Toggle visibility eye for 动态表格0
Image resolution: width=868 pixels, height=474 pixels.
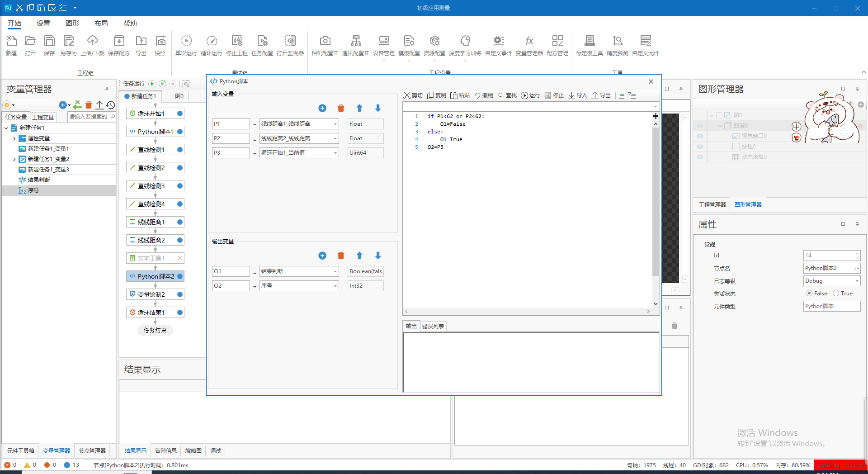pos(700,157)
